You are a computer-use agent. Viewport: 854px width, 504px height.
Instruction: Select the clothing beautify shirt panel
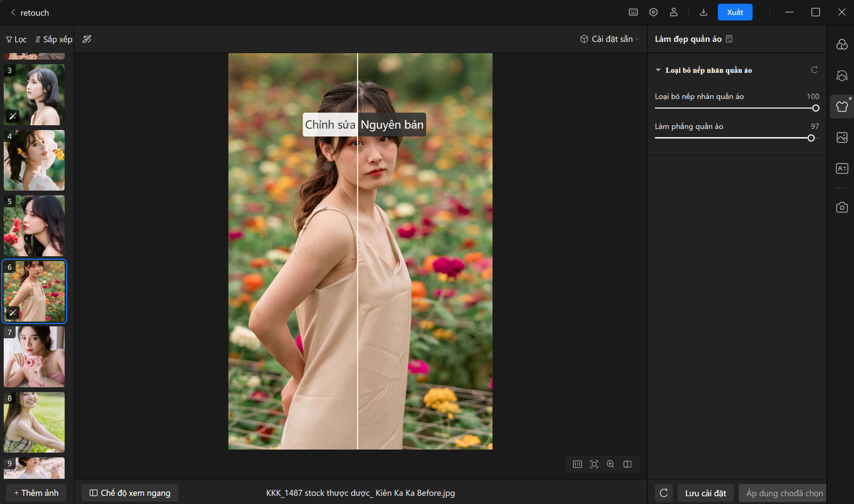click(x=842, y=107)
